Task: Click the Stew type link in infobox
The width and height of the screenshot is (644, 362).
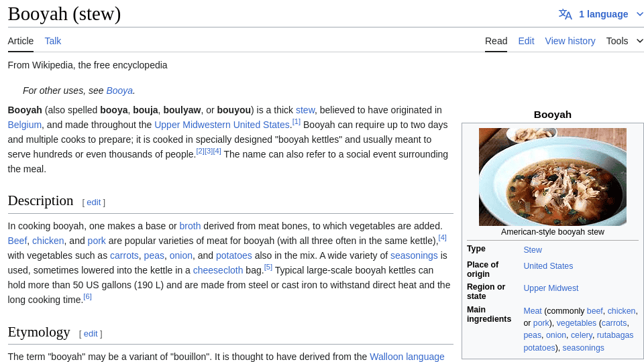Action: (x=533, y=250)
